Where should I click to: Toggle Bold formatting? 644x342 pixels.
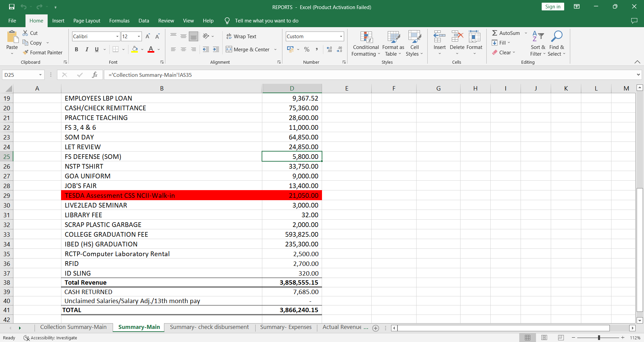click(x=76, y=49)
